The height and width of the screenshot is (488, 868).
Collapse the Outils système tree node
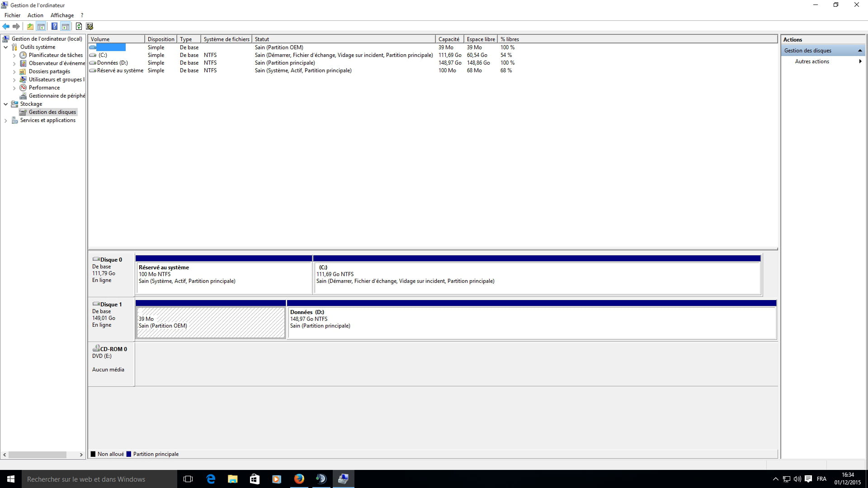[x=5, y=47]
